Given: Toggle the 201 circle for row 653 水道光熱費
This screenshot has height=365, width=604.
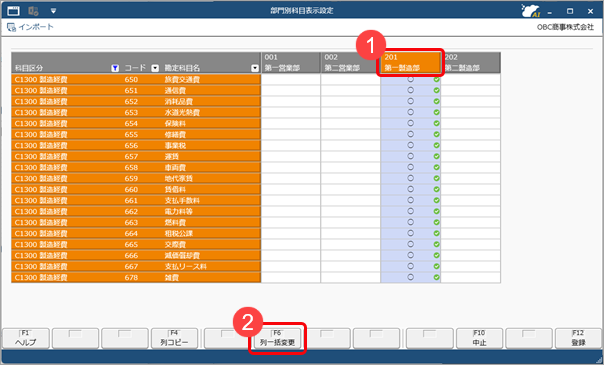Looking at the screenshot, I should [x=411, y=112].
